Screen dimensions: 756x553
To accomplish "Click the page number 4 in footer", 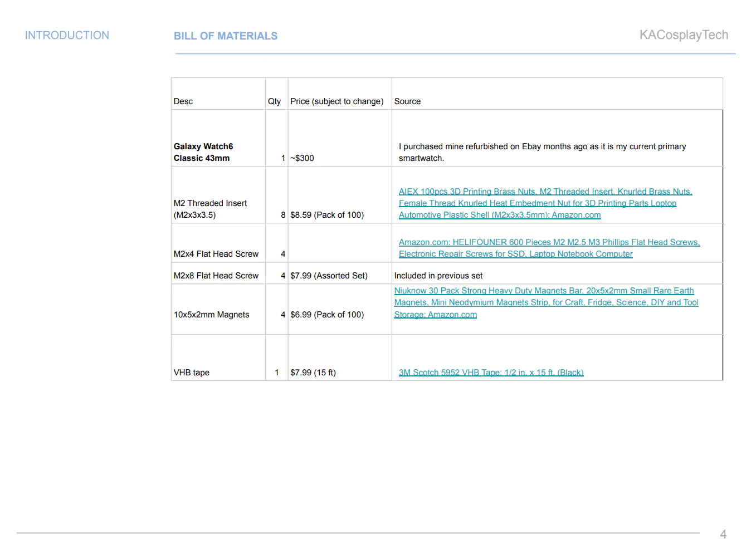I will 723,534.
